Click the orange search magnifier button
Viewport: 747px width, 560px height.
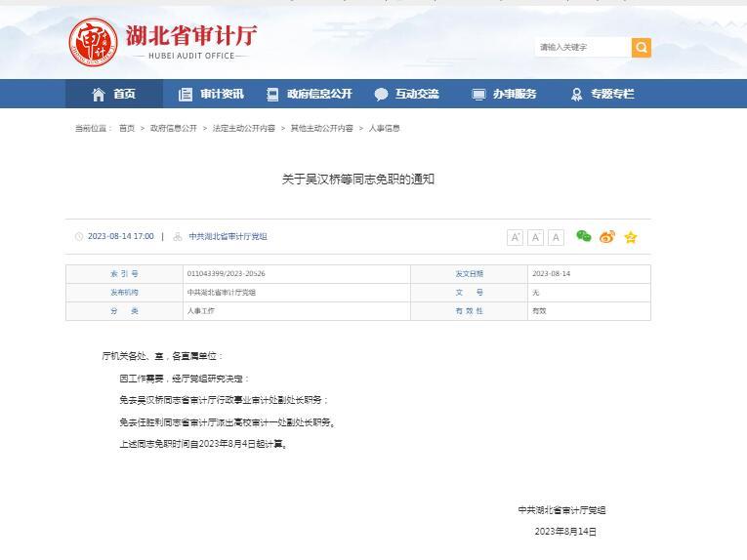point(642,47)
